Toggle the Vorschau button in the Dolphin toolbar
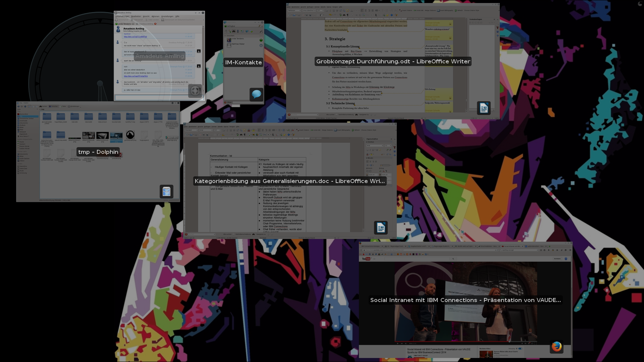 [54, 106]
